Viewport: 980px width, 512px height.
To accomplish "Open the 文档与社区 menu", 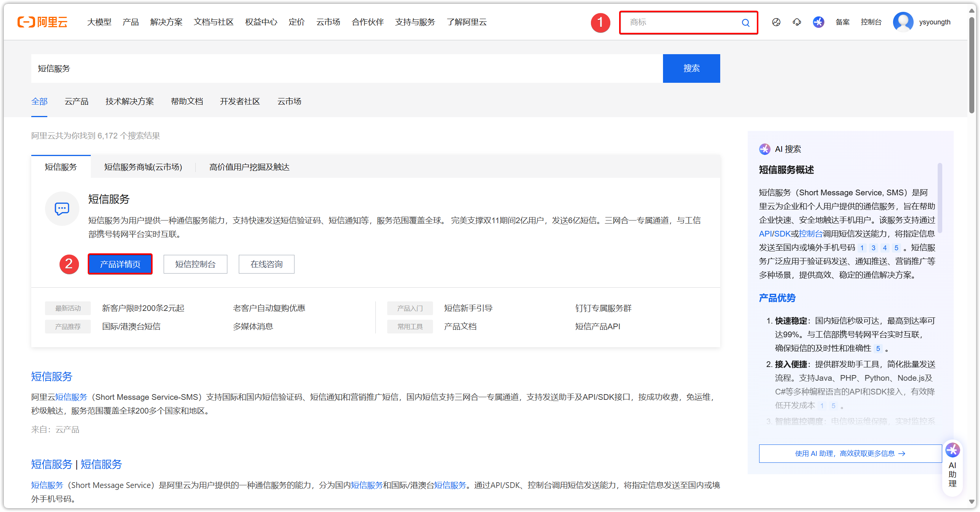I will pos(214,22).
